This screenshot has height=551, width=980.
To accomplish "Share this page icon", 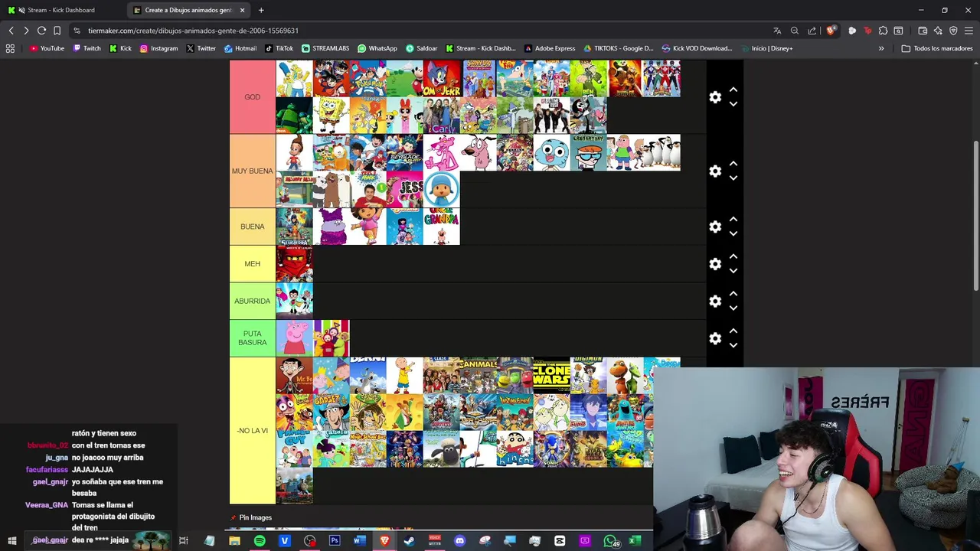I will pos(812,31).
